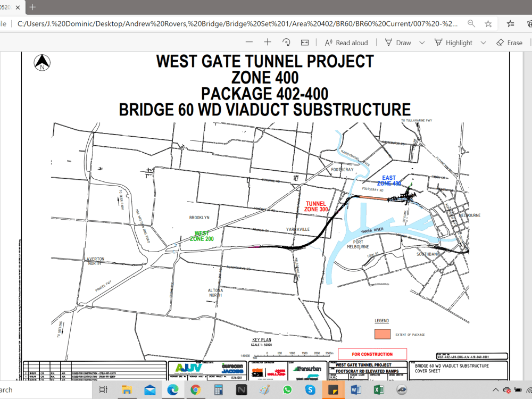Open Sticky Notes from the taskbar

pyautogui.click(x=333, y=390)
